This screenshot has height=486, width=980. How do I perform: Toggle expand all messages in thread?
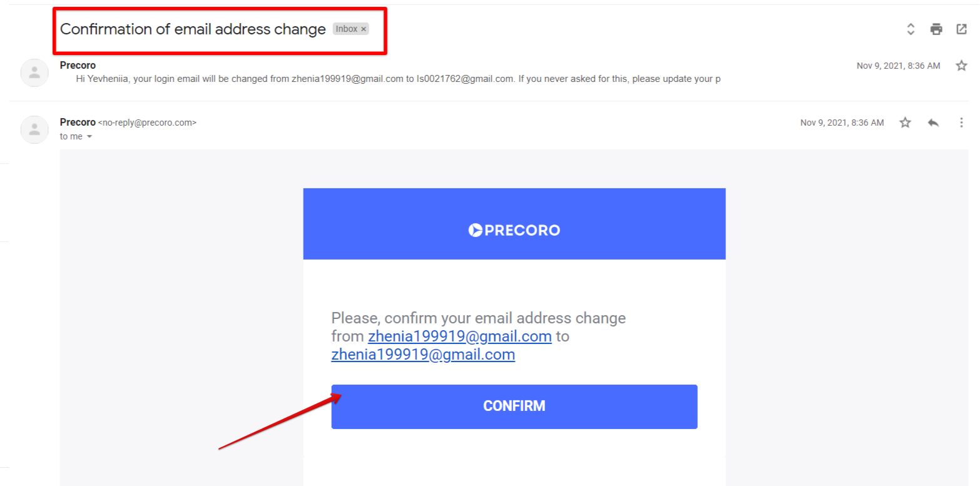pyautogui.click(x=911, y=29)
